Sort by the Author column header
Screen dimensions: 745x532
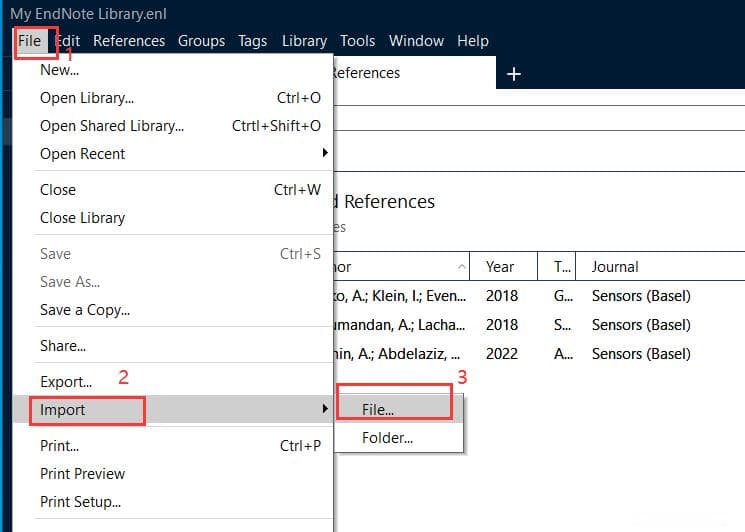pos(401,267)
